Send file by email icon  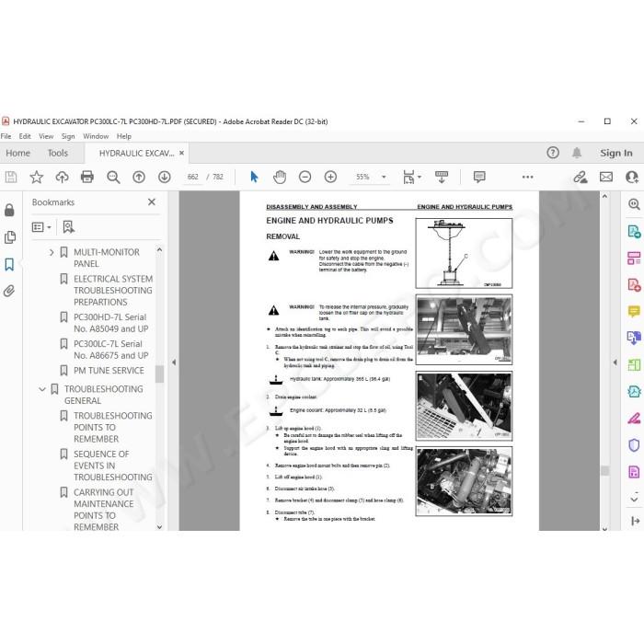pyautogui.click(x=606, y=177)
